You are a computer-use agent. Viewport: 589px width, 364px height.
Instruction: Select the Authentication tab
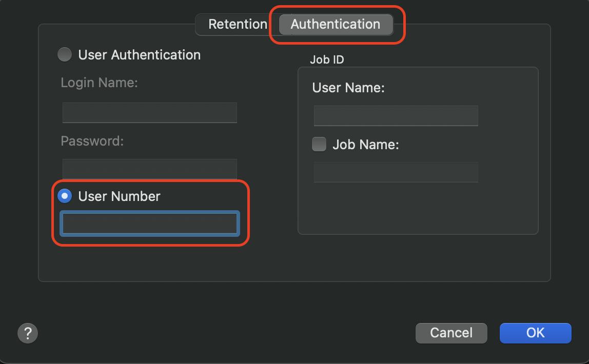pyautogui.click(x=336, y=24)
